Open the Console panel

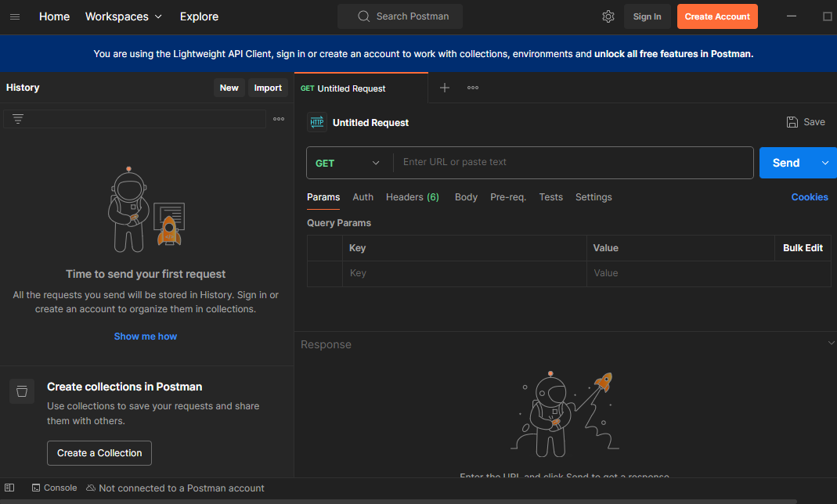pos(55,488)
